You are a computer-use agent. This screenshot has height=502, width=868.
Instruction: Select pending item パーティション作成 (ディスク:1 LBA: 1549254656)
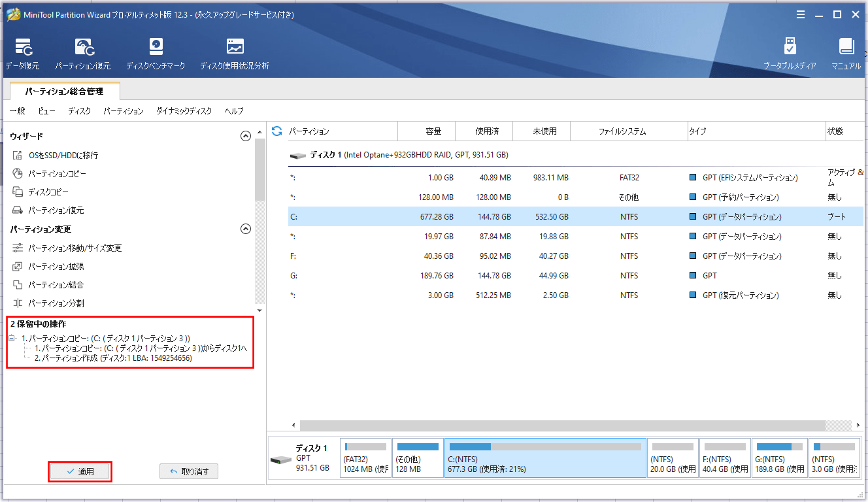pos(113,358)
